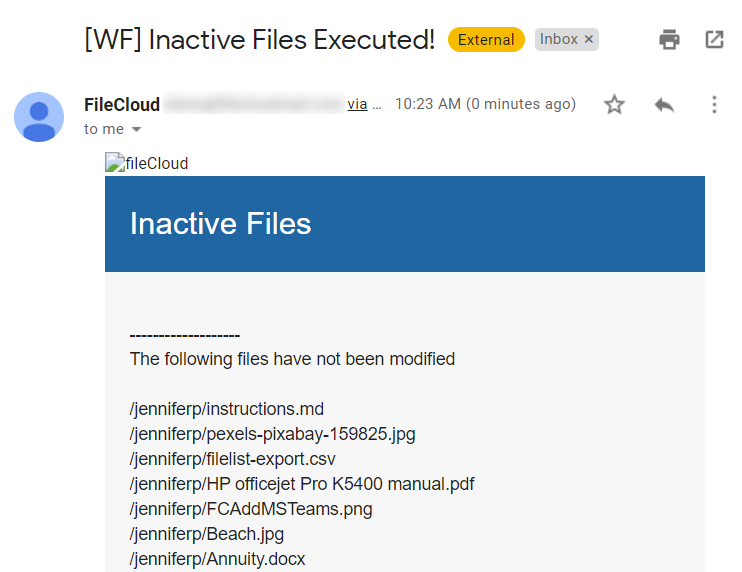This screenshot has width=742, height=572.
Task: Remove the Inbox label with the X
Action: [x=589, y=40]
